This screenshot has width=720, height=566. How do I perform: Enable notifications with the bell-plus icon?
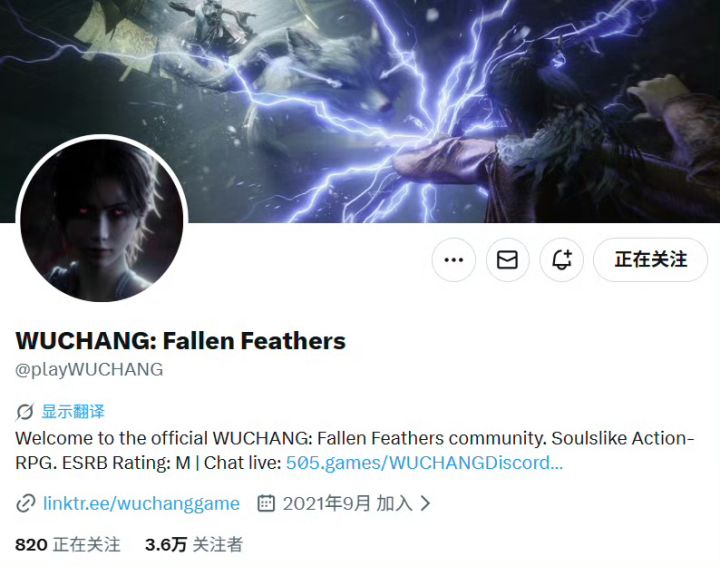click(x=562, y=260)
